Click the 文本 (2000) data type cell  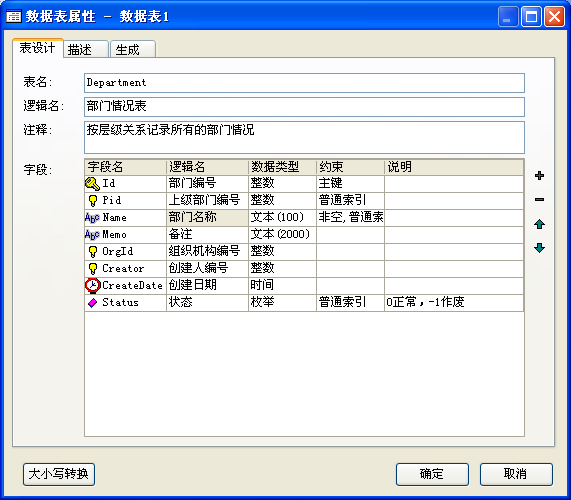click(283, 235)
